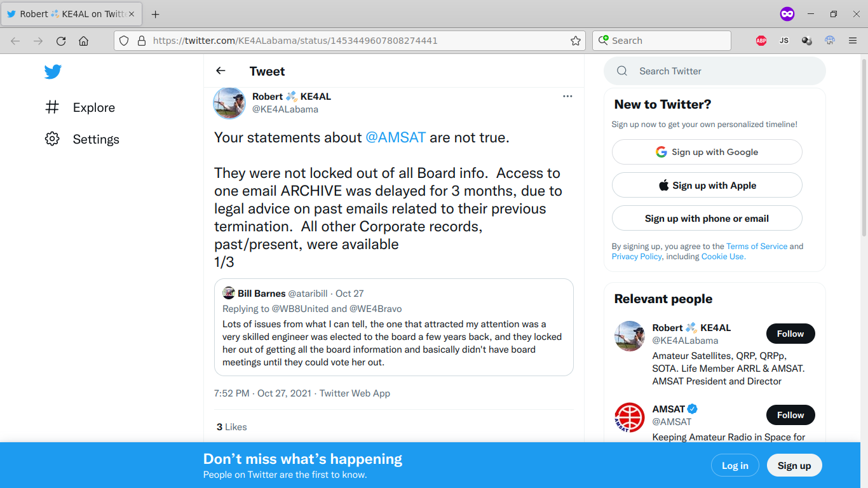
Task: Click the @AMSAT mention link
Action: point(395,137)
